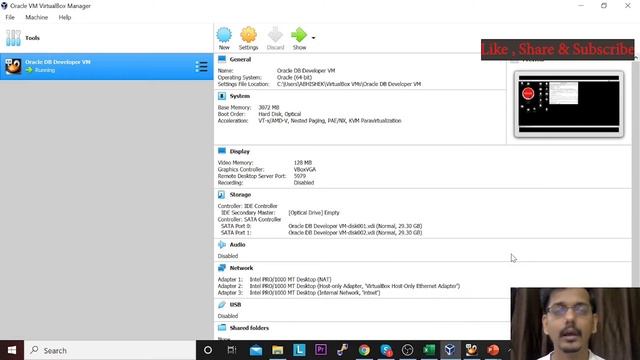Click the Adapter 1 NAT entry

click(290, 279)
